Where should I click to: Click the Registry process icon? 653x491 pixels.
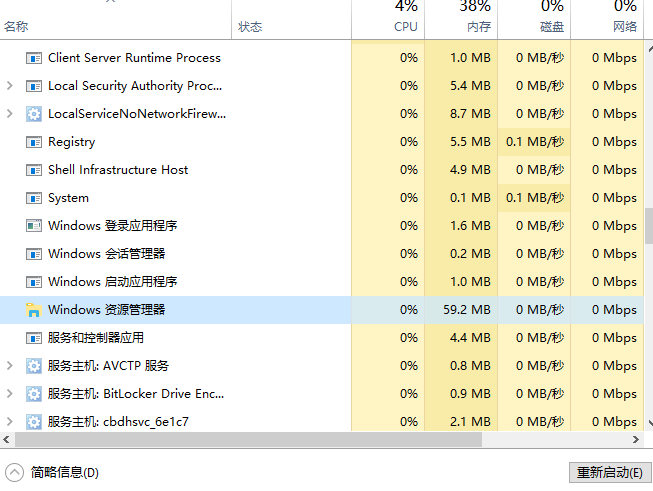pos(34,142)
